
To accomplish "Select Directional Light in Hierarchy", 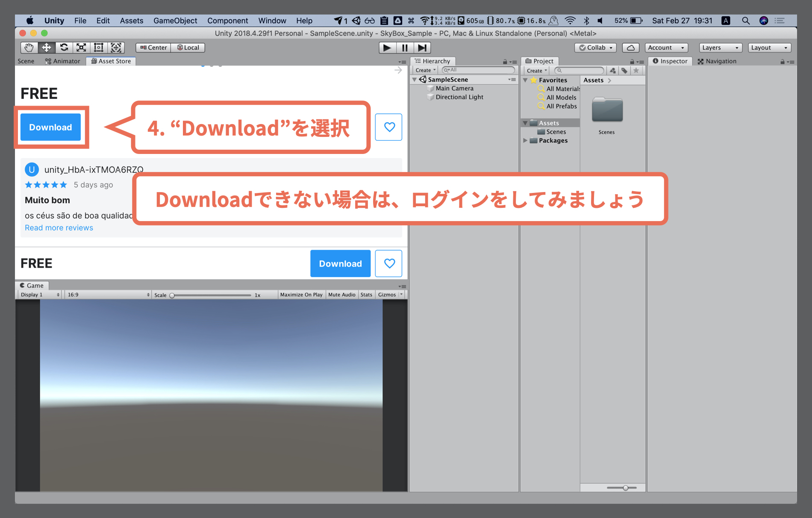I will [x=459, y=97].
